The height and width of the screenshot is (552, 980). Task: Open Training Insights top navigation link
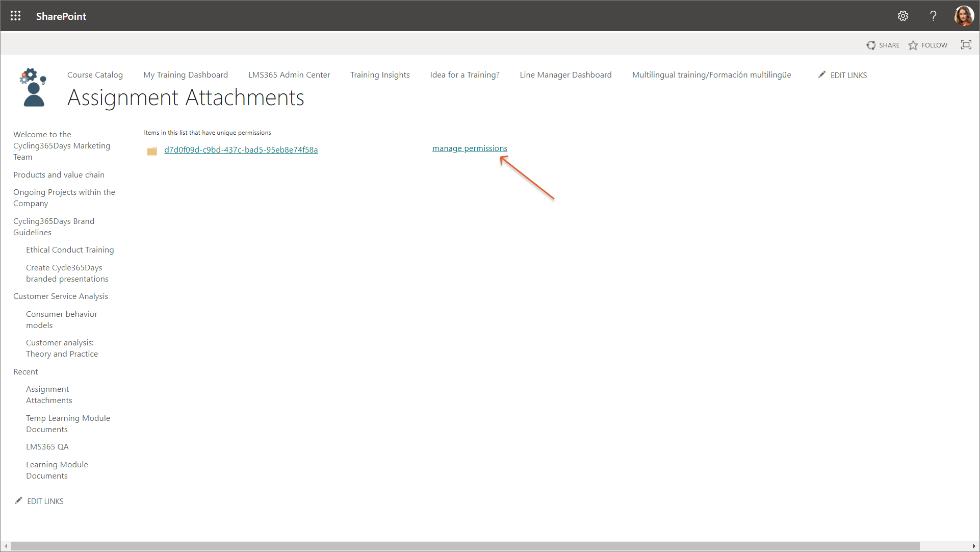[380, 75]
